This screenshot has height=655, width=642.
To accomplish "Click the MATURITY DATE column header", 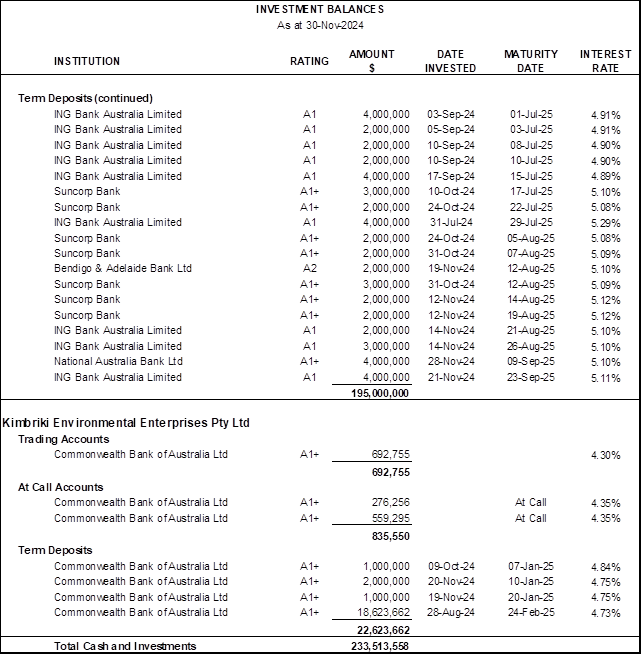I will click(x=530, y=61).
